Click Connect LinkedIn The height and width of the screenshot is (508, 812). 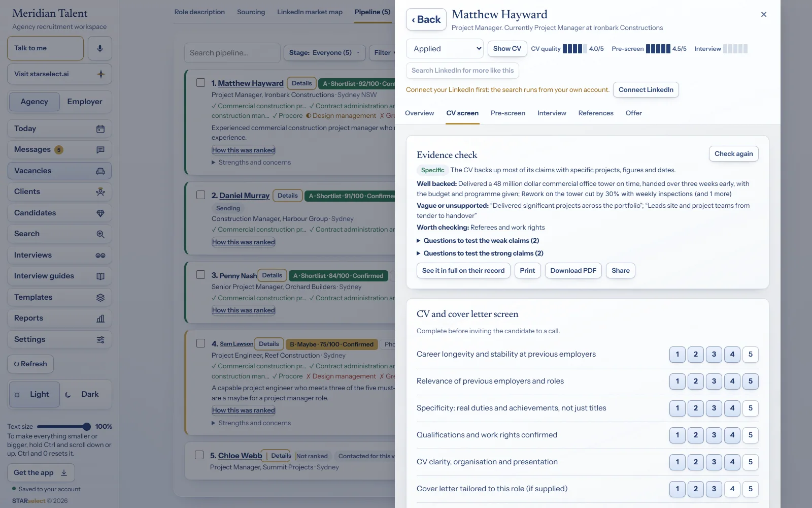(646, 90)
